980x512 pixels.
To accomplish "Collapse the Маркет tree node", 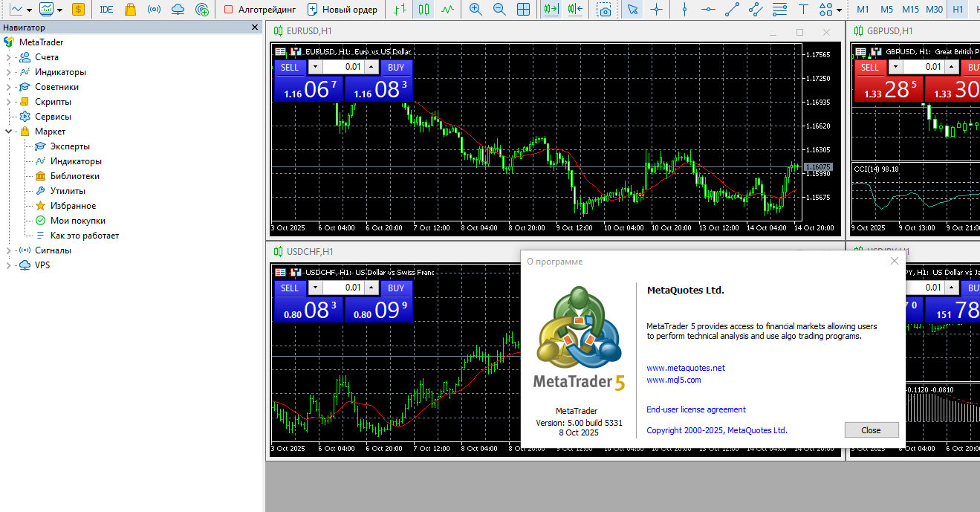I will (x=9, y=132).
